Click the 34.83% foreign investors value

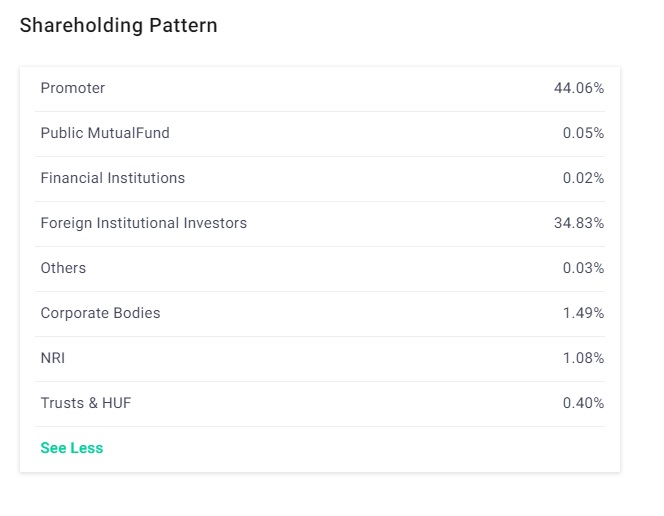[578, 223]
